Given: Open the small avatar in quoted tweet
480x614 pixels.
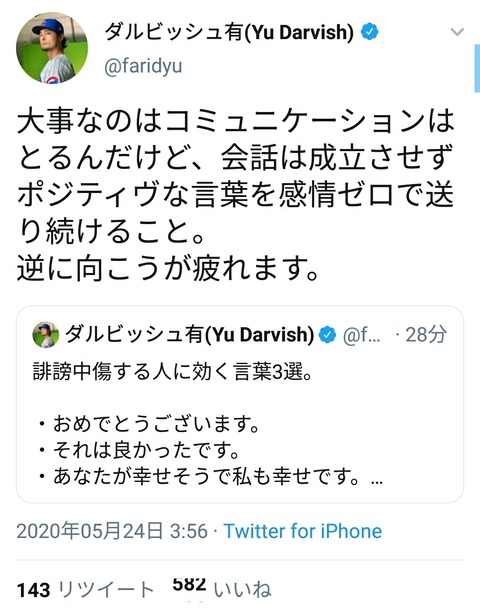Looking at the screenshot, I should [46, 335].
